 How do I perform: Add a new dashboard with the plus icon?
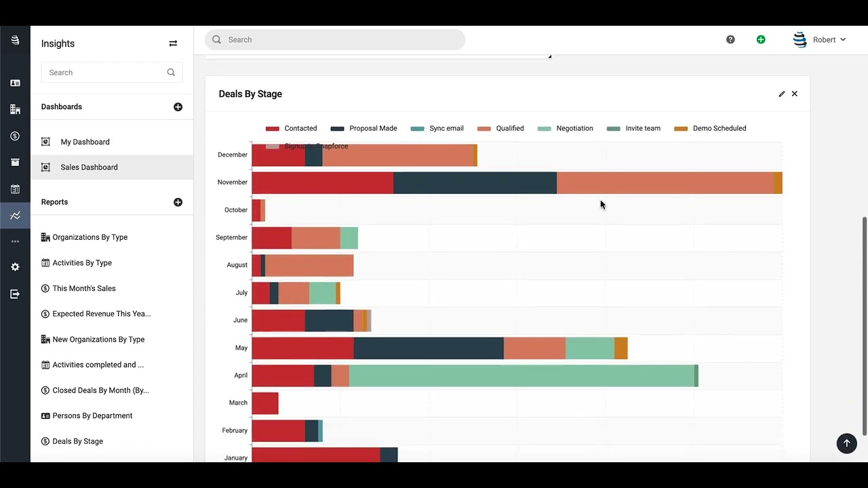pos(178,107)
